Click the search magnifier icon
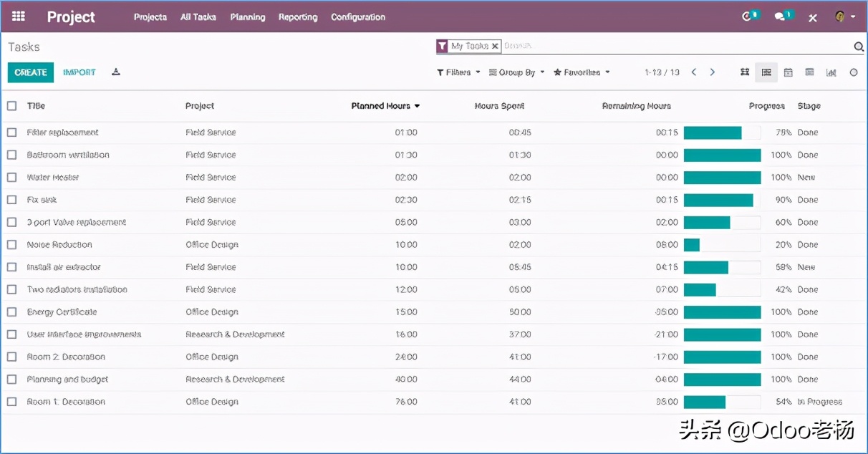This screenshot has width=868, height=454. [858, 47]
